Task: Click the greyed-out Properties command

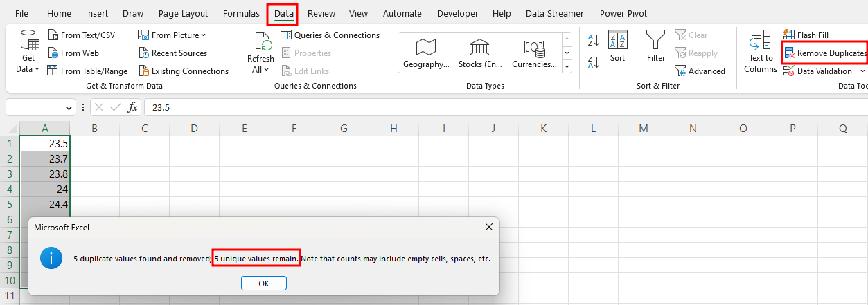Action: 305,53
